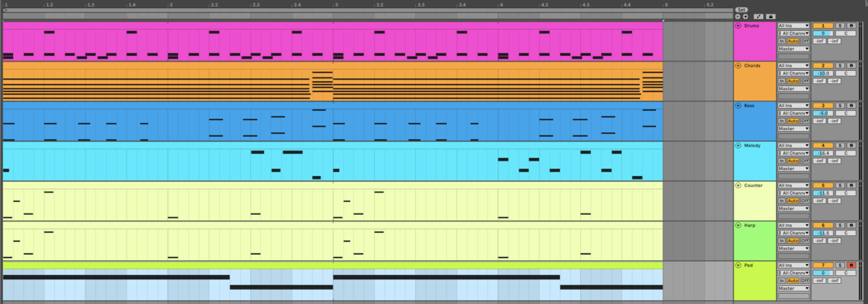Screen dimensions: 868x304
Task: Open Drums 'All Ins' input dropdown
Action: (x=793, y=25)
